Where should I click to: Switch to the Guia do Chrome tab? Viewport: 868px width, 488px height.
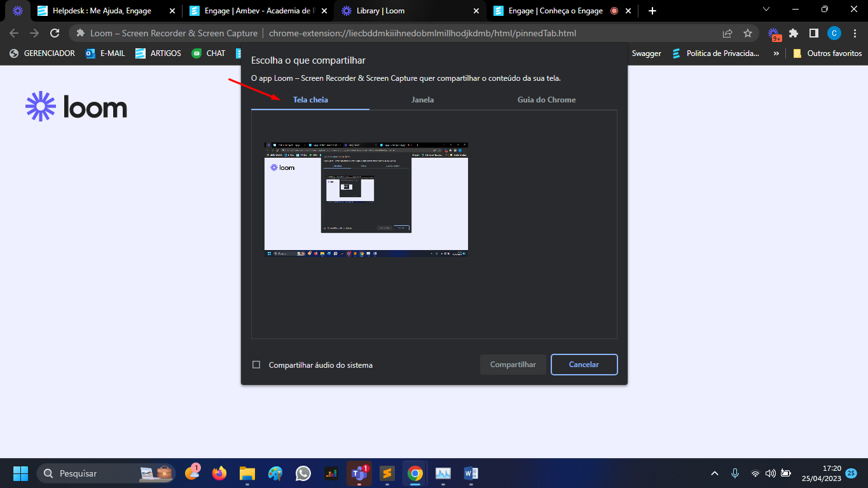click(547, 100)
